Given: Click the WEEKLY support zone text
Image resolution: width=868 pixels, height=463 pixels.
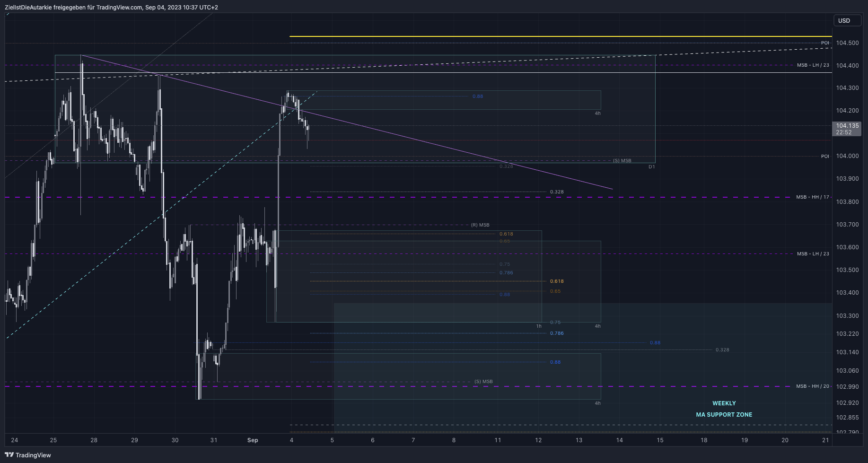Looking at the screenshot, I should click(724, 403).
